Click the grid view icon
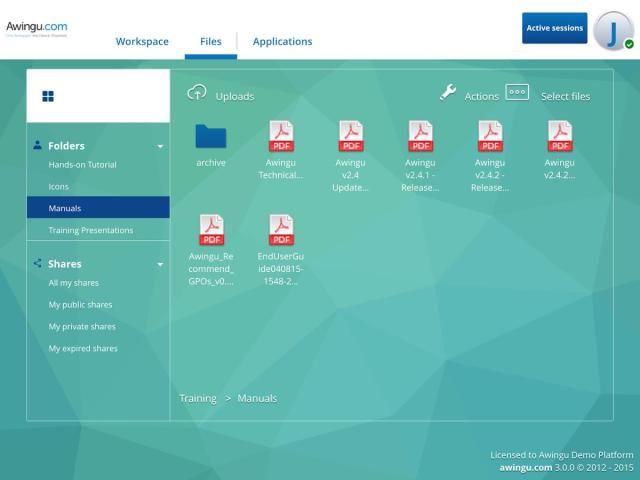 (x=48, y=96)
